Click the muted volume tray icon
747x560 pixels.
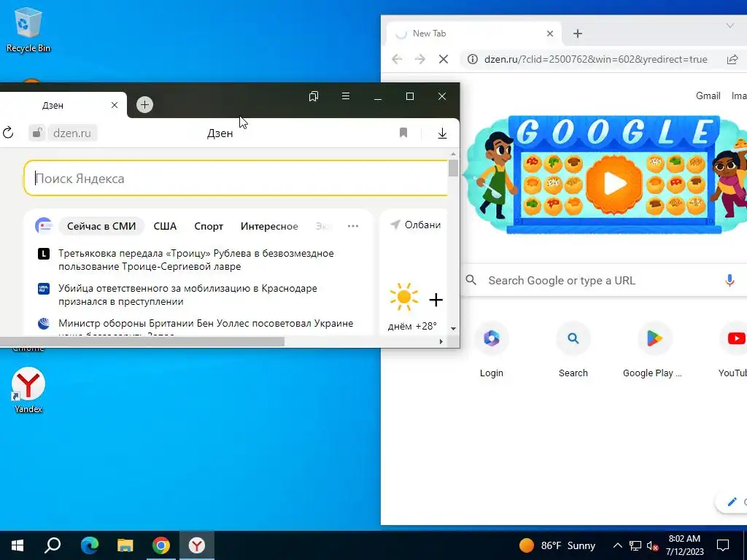653,545
